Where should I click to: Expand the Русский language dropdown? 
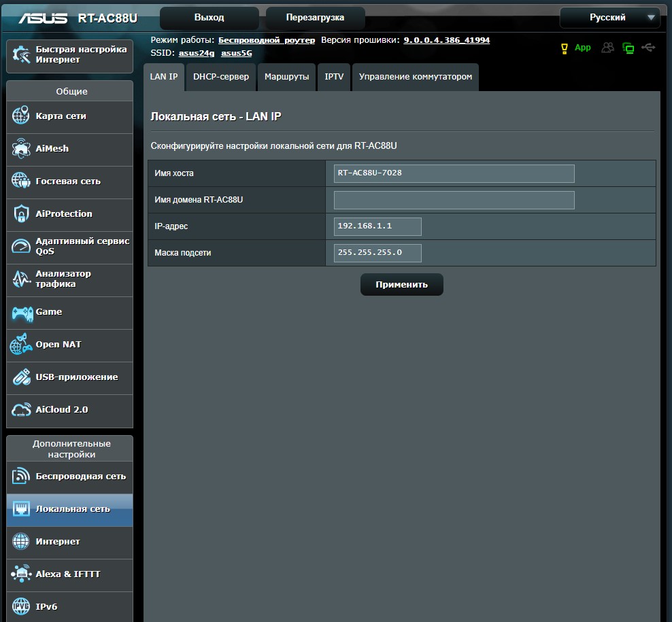pos(609,18)
